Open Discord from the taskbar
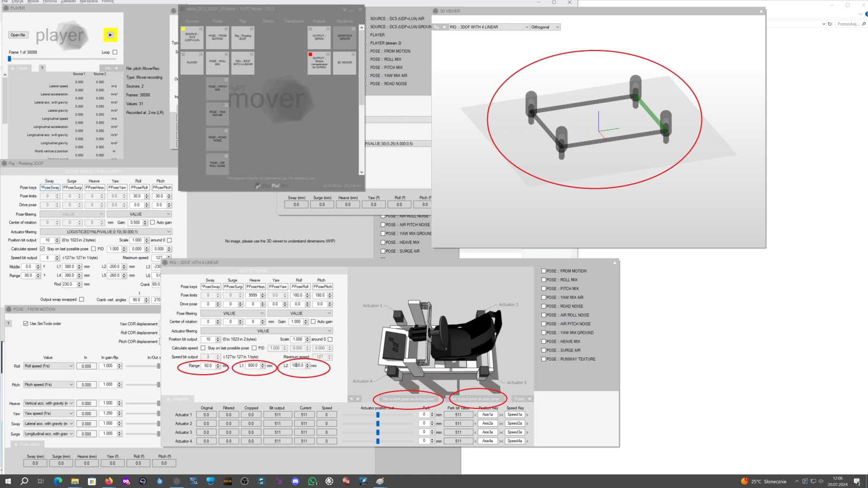The image size is (868, 488). point(295,481)
